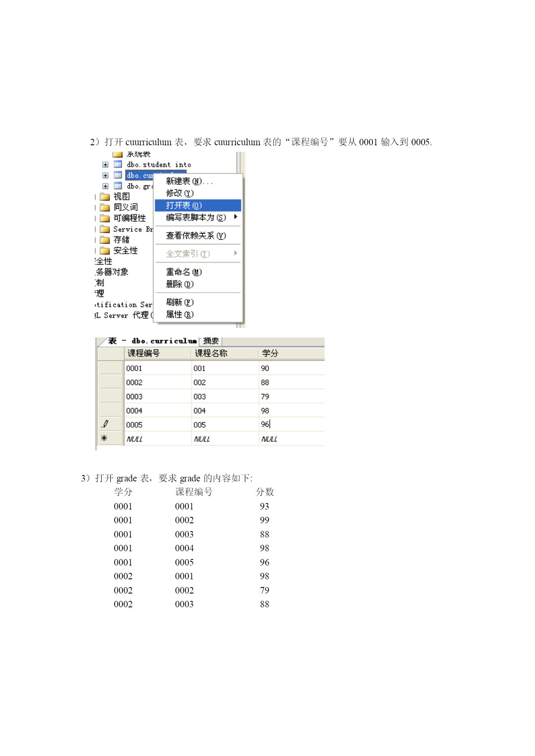Select the dbo.student into tree item

point(159,165)
